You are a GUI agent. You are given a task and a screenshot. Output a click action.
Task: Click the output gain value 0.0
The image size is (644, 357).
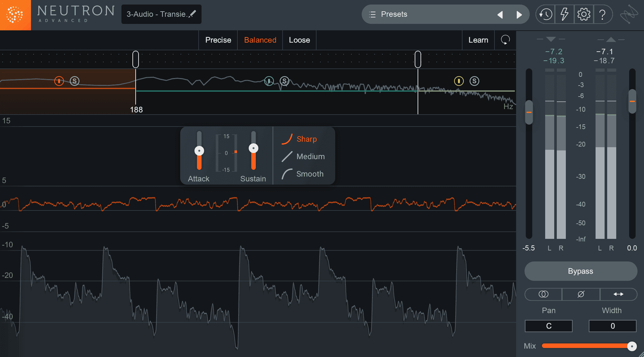coord(632,248)
